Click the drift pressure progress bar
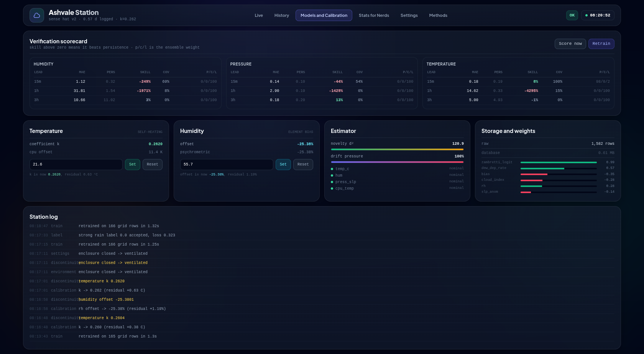Screen dimensions: 644x354 point(397,162)
